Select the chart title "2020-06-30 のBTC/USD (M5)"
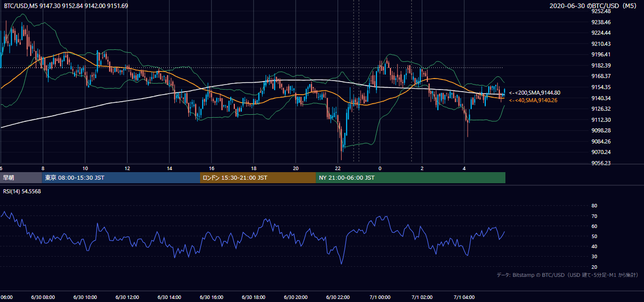The width and height of the screenshot is (644, 302). 594,6
